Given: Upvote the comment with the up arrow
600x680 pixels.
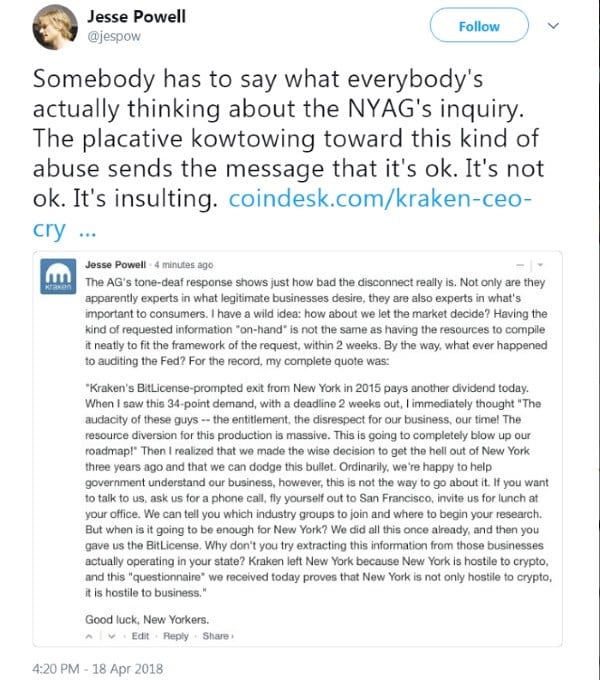Looking at the screenshot, I should (x=89, y=636).
